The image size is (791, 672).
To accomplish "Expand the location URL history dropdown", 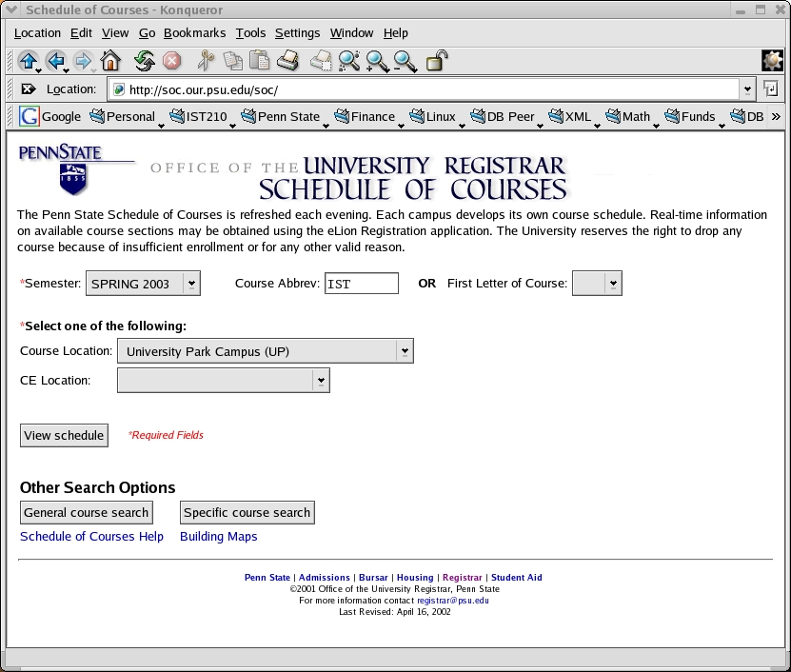I will click(x=747, y=89).
